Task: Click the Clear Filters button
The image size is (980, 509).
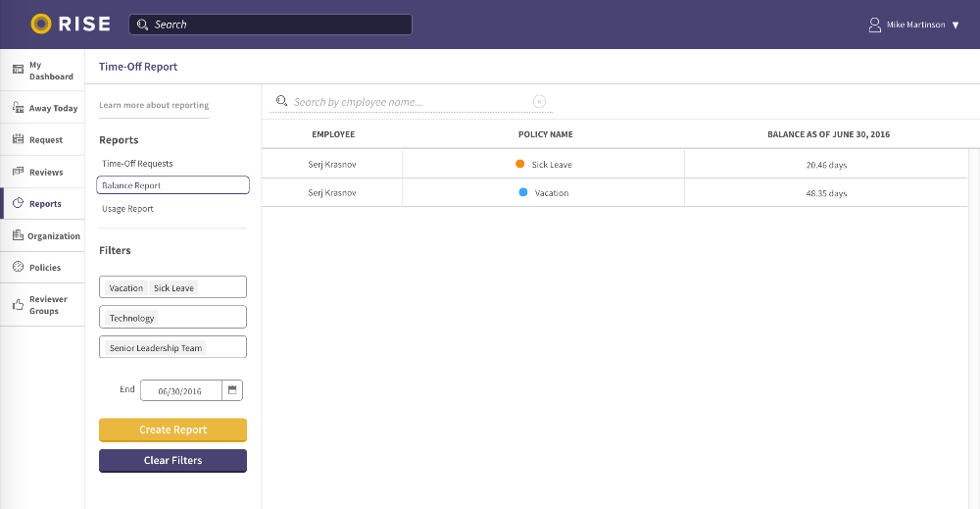Action: pyautogui.click(x=172, y=461)
